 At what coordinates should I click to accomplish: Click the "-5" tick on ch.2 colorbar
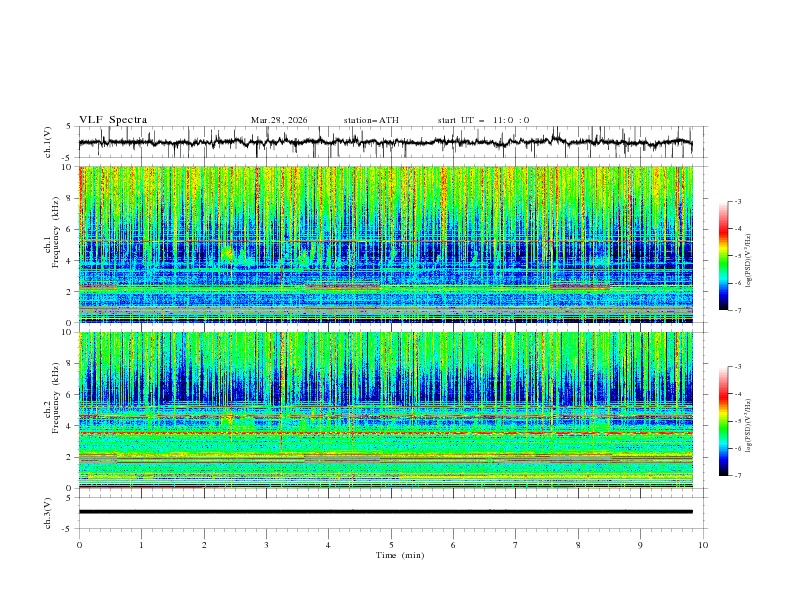pyautogui.click(x=738, y=421)
